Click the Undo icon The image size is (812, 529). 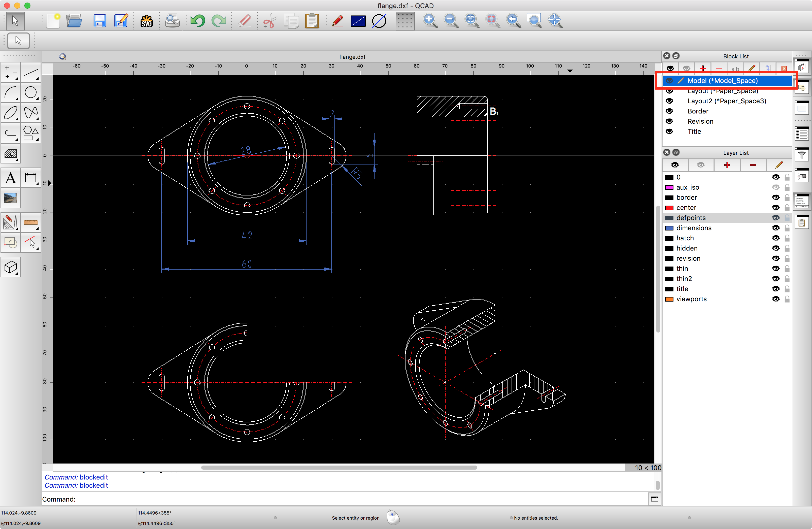tap(197, 21)
